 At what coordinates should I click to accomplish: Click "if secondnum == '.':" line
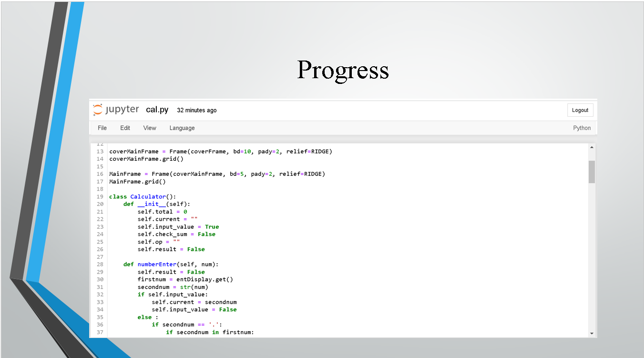coord(187,325)
